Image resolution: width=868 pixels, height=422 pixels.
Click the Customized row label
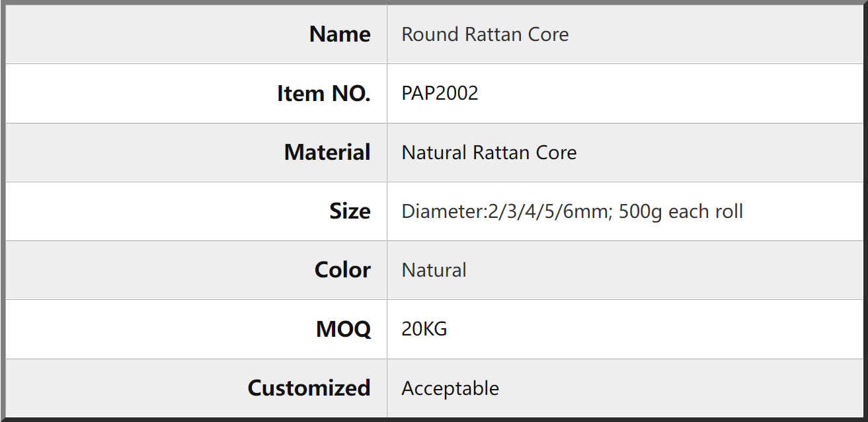point(309,388)
